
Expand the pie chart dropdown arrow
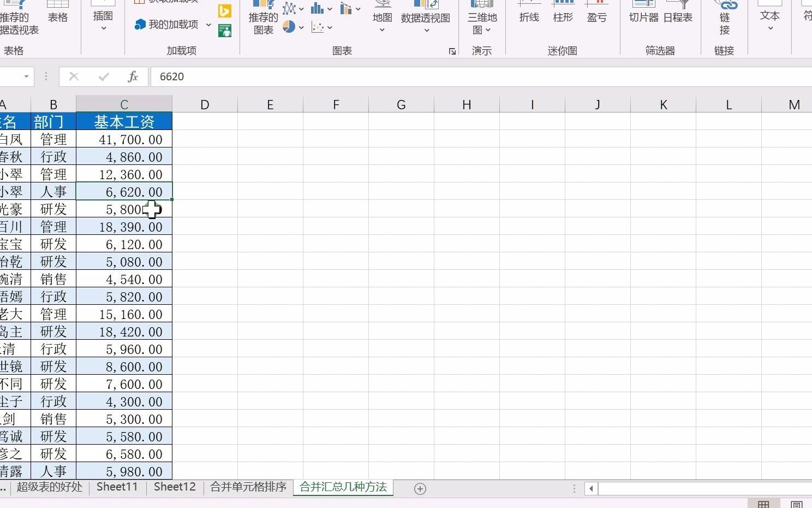[301, 27]
